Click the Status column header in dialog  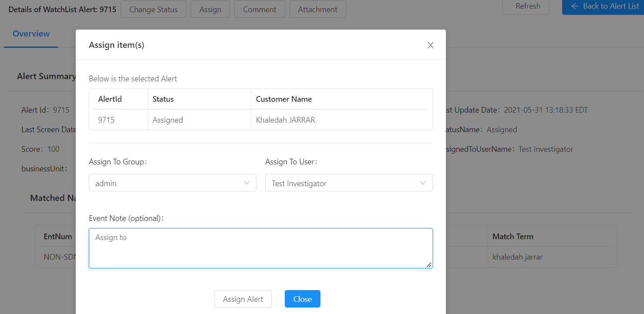pos(199,99)
